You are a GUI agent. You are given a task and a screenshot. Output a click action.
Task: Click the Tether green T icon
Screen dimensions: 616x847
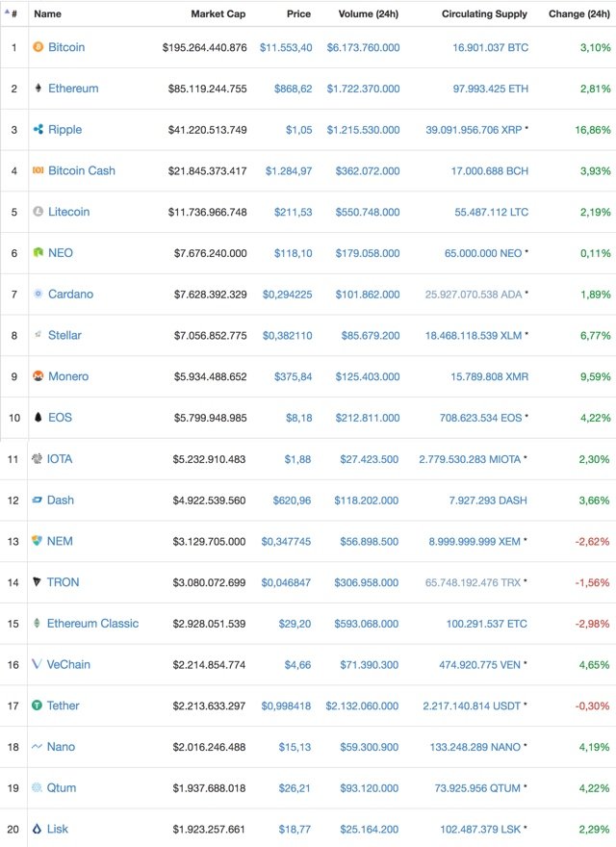[37, 705]
